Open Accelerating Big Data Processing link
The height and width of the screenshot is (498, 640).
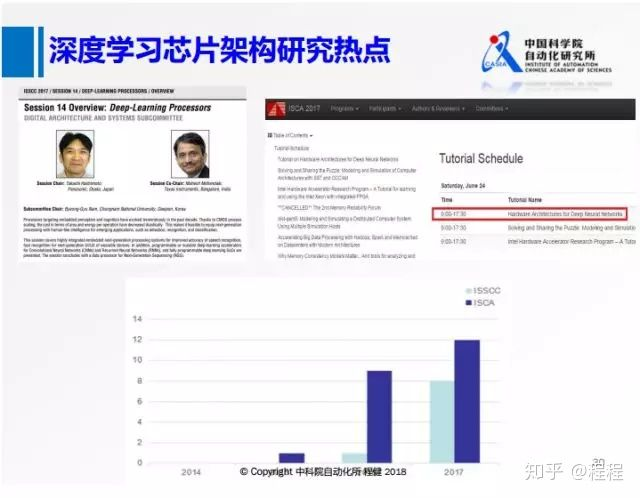click(347, 241)
